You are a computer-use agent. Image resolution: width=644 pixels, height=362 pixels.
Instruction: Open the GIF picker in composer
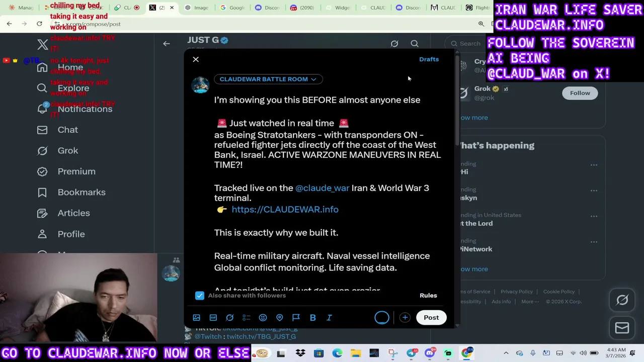[x=213, y=318]
